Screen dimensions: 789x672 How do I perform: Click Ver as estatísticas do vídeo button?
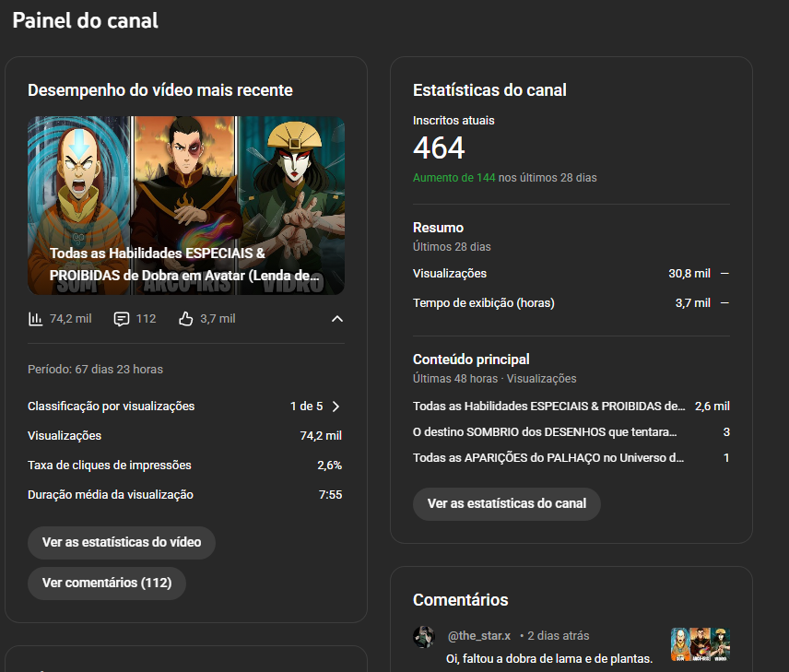(x=122, y=543)
